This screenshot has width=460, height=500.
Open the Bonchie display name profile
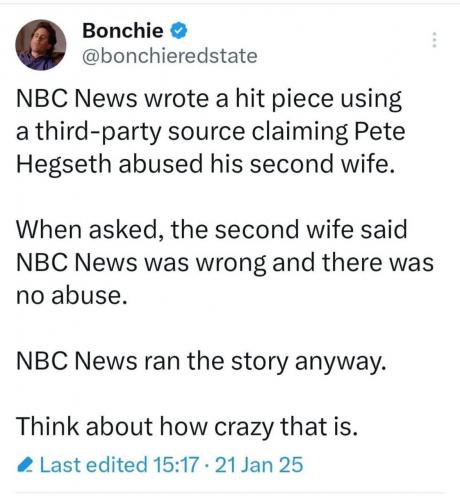point(123,30)
